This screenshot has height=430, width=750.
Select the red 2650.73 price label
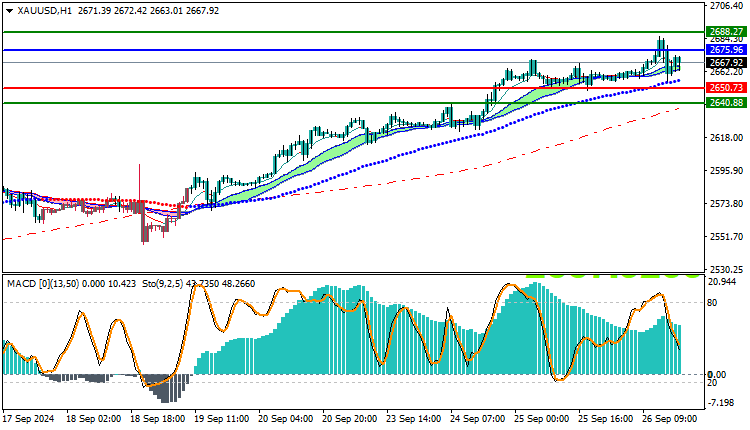click(726, 88)
